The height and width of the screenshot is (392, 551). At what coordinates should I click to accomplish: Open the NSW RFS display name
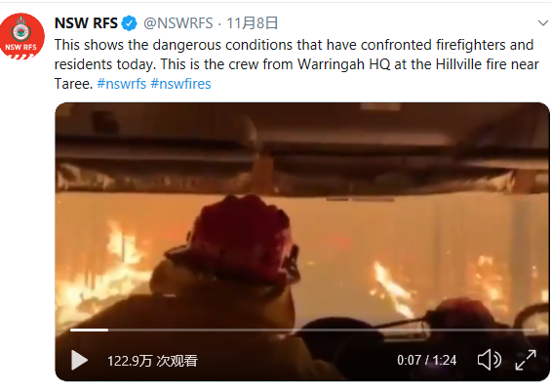click(x=86, y=23)
